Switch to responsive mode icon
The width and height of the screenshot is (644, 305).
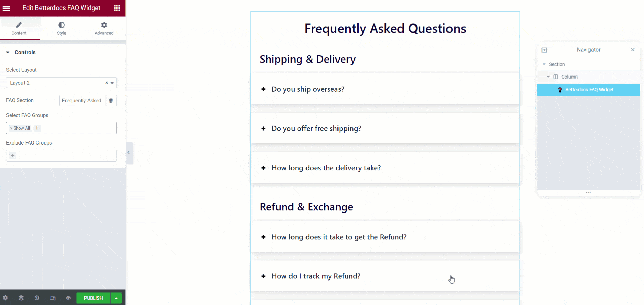(53, 298)
